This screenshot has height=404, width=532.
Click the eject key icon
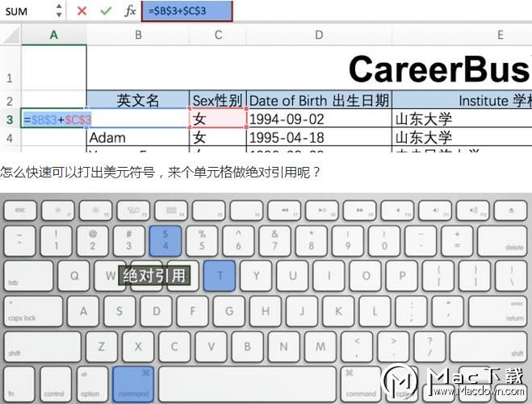click(x=511, y=210)
